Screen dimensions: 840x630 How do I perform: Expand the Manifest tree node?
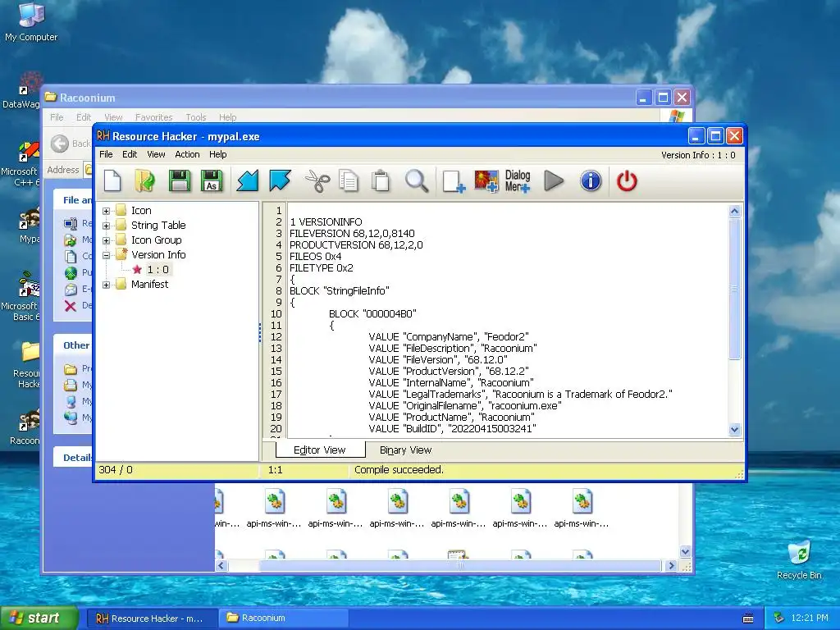pos(106,285)
